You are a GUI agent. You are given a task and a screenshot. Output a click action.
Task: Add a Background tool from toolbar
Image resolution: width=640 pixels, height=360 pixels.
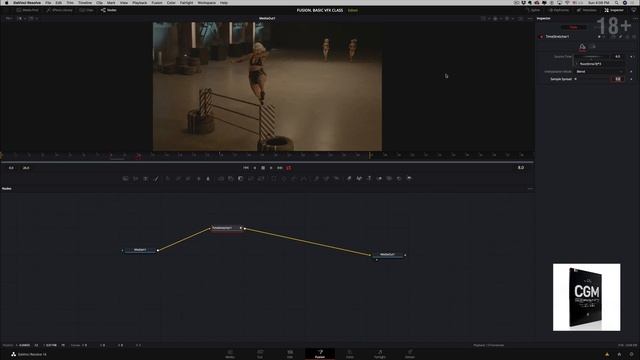point(125,179)
